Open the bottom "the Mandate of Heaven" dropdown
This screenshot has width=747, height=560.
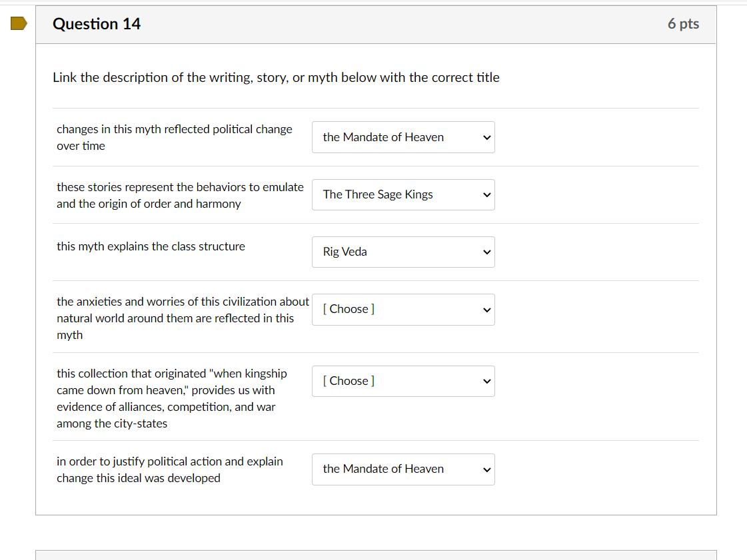click(x=402, y=469)
